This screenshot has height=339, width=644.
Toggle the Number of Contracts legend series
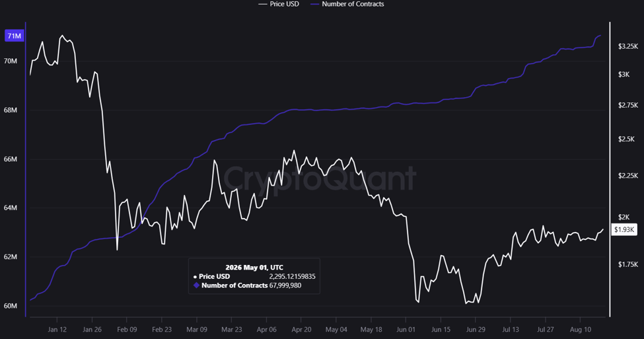coord(347,4)
